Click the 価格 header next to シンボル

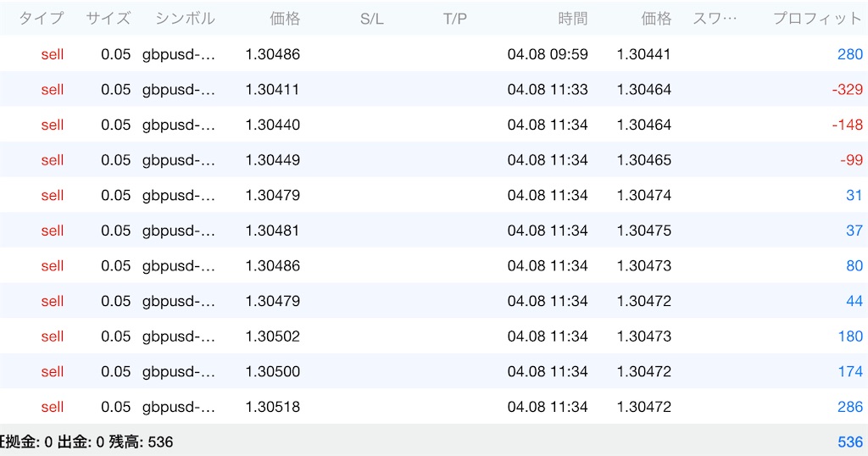pos(285,19)
